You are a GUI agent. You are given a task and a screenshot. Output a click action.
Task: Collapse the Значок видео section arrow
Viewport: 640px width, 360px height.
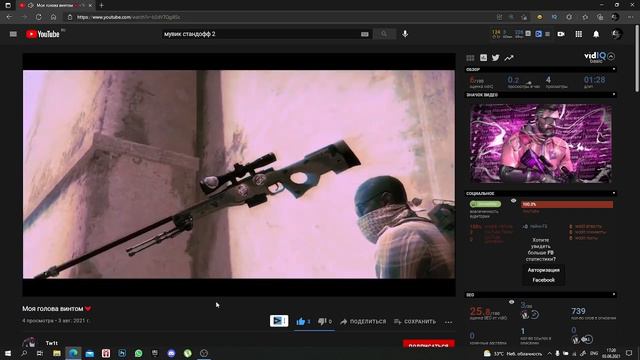(613, 95)
